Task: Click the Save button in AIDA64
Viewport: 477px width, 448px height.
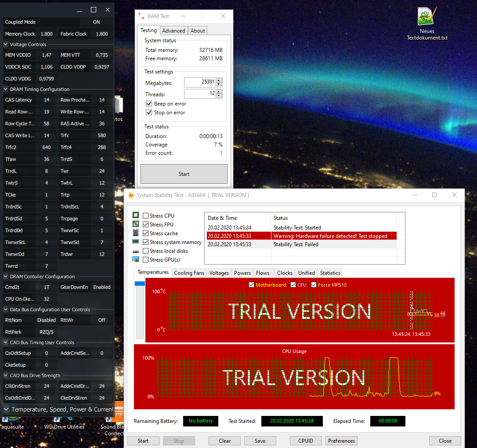Action: pos(260,441)
